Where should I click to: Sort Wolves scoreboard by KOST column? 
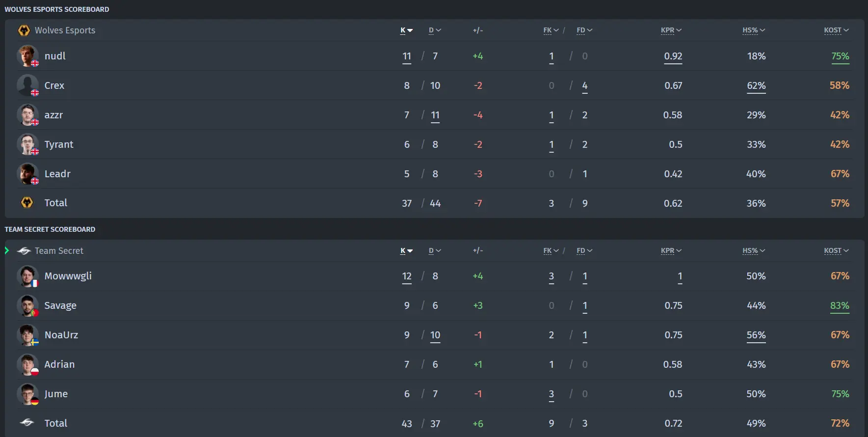tap(836, 30)
